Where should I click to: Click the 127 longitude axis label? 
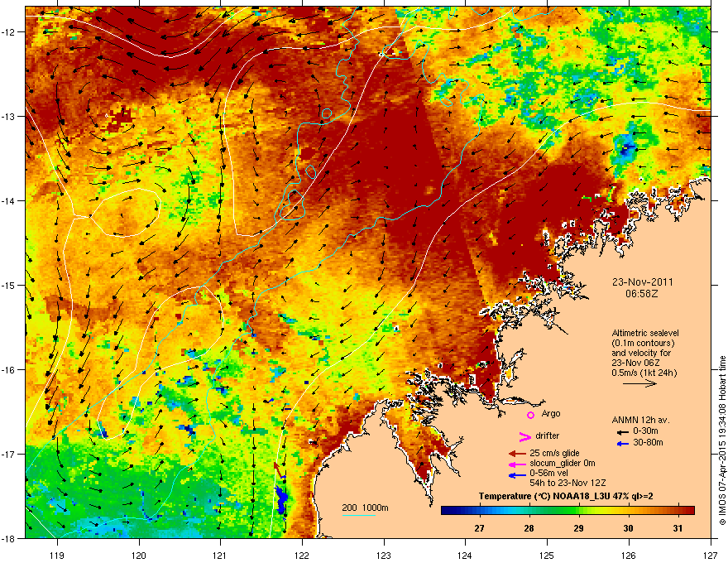click(x=711, y=555)
